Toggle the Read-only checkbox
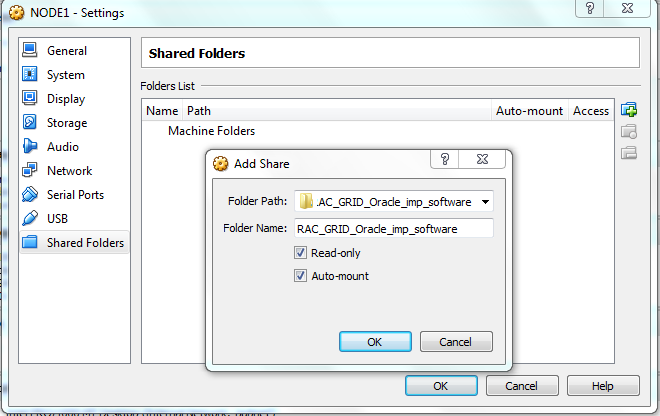660x416 pixels. click(300, 253)
